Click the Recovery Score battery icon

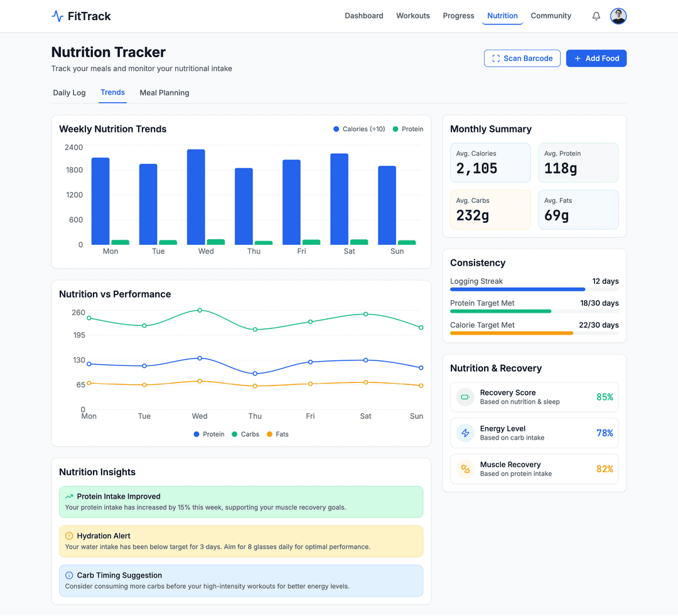click(465, 397)
